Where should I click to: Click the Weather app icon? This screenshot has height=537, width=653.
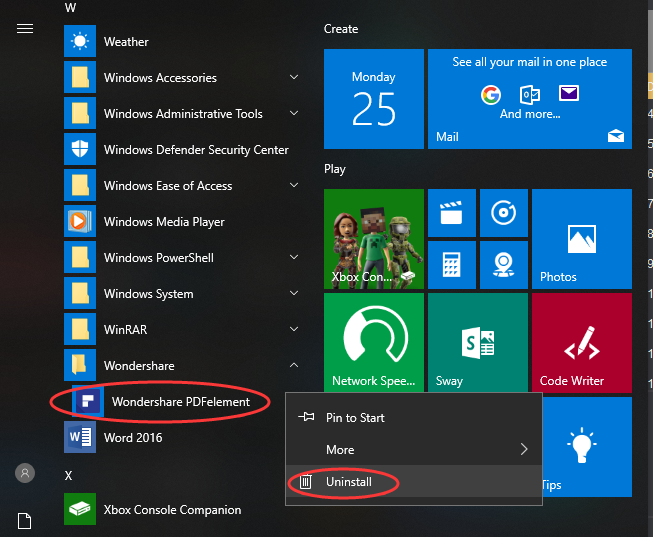[80, 41]
